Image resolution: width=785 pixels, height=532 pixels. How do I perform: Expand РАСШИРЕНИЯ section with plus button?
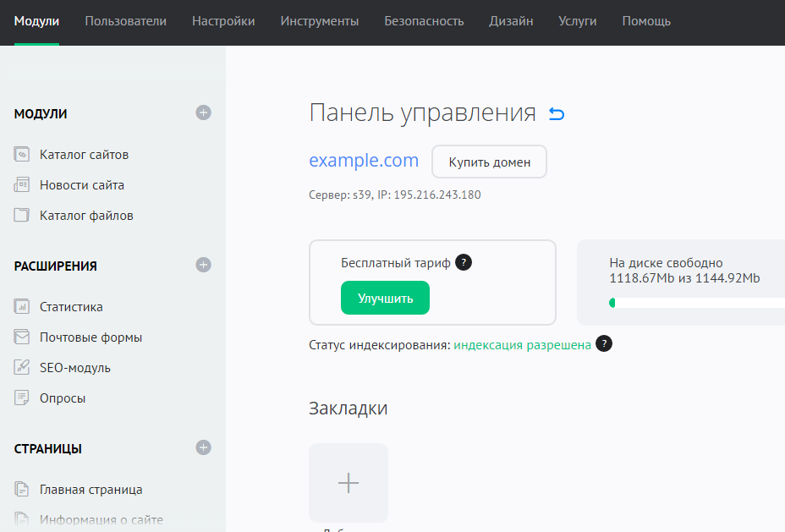(x=203, y=265)
